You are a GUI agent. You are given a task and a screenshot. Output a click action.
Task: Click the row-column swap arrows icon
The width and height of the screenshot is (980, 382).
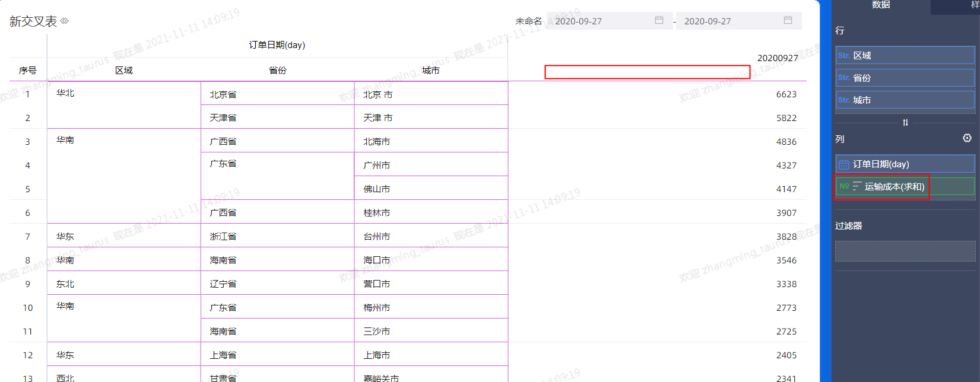pyautogui.click(x=905, y=122)
